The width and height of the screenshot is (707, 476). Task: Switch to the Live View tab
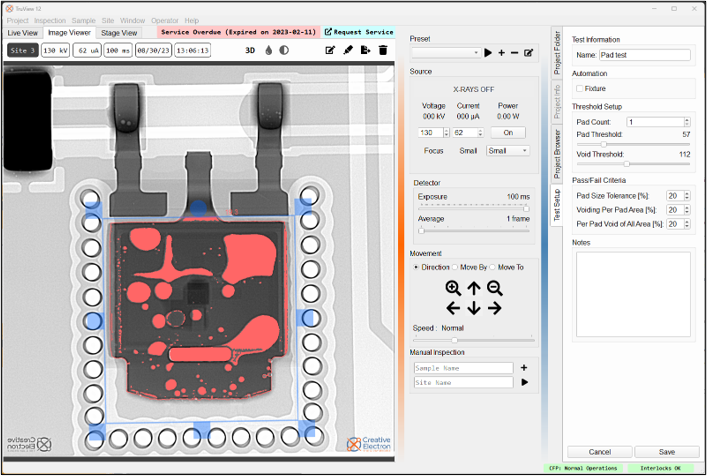[x=23, y=33]
